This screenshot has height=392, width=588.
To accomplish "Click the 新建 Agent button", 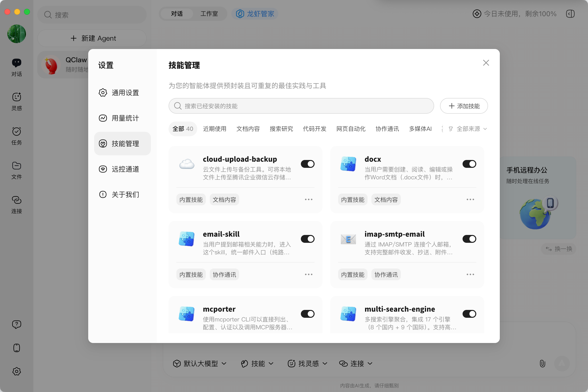I will [x=92, y=38].
